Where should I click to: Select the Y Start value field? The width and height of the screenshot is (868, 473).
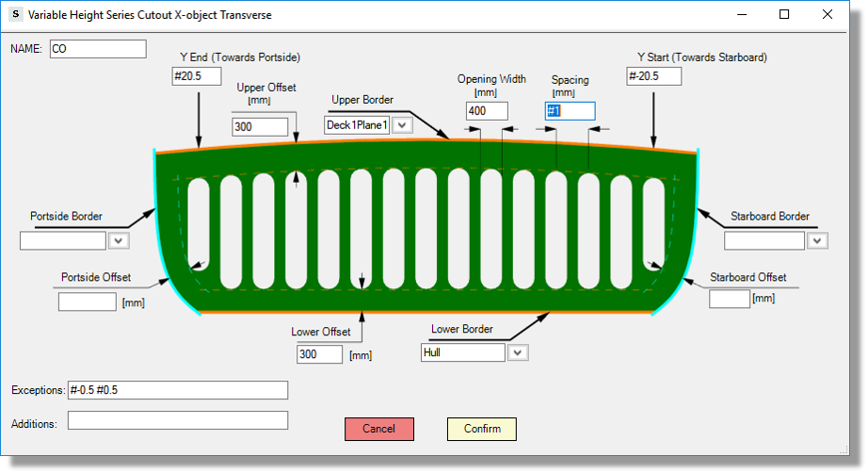[x=654, y=76]
